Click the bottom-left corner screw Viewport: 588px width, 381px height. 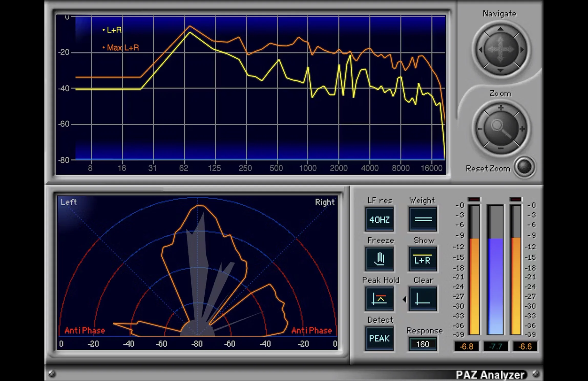pos(52,374)
